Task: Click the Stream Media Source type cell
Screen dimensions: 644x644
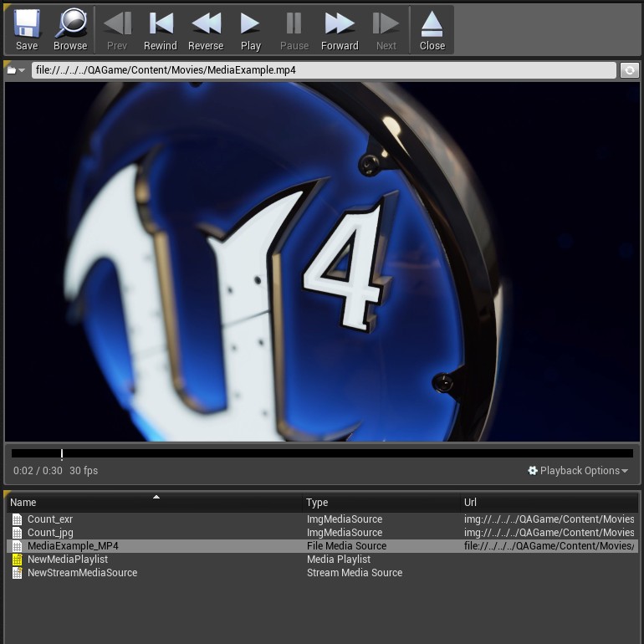Action: pos(355,573)
